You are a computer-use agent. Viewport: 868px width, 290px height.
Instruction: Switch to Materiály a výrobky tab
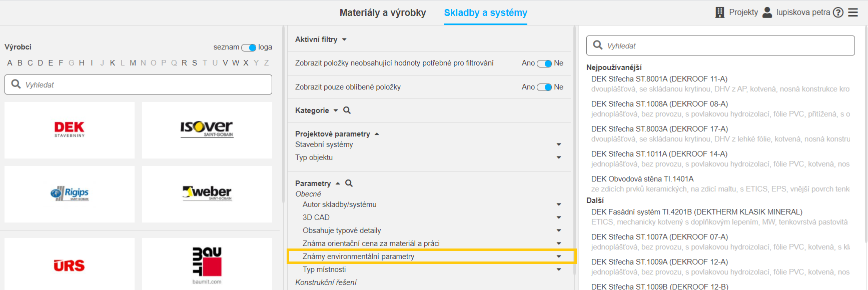click(x=383, y=13)
